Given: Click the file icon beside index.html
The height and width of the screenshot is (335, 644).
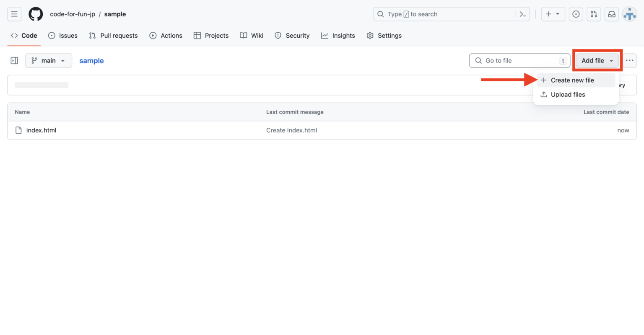Looking at the screenshot, I should (x=18, y=130).
